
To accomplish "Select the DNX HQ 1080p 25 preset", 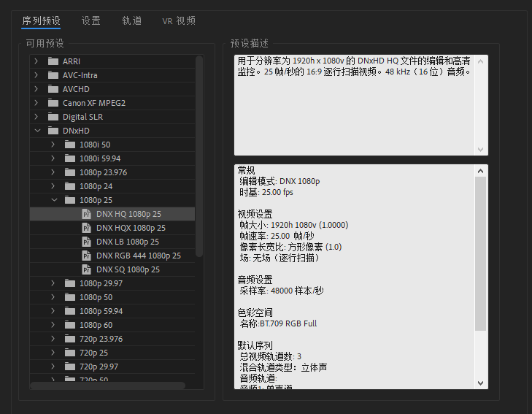I will 128,214.
